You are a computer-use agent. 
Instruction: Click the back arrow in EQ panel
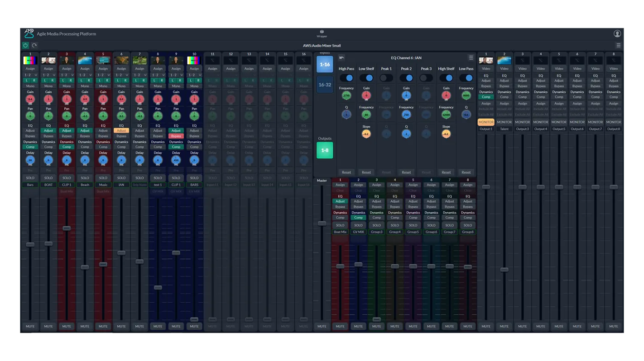341,58
